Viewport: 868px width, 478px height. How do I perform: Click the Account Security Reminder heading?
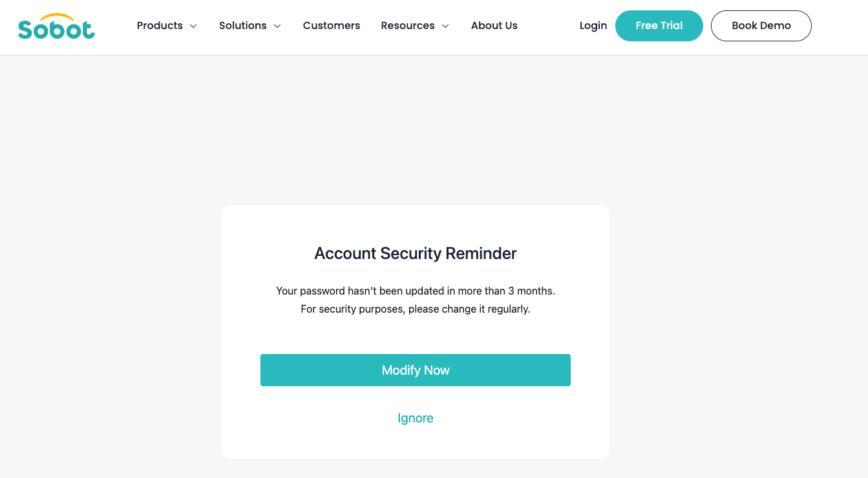tap(416, 253)
